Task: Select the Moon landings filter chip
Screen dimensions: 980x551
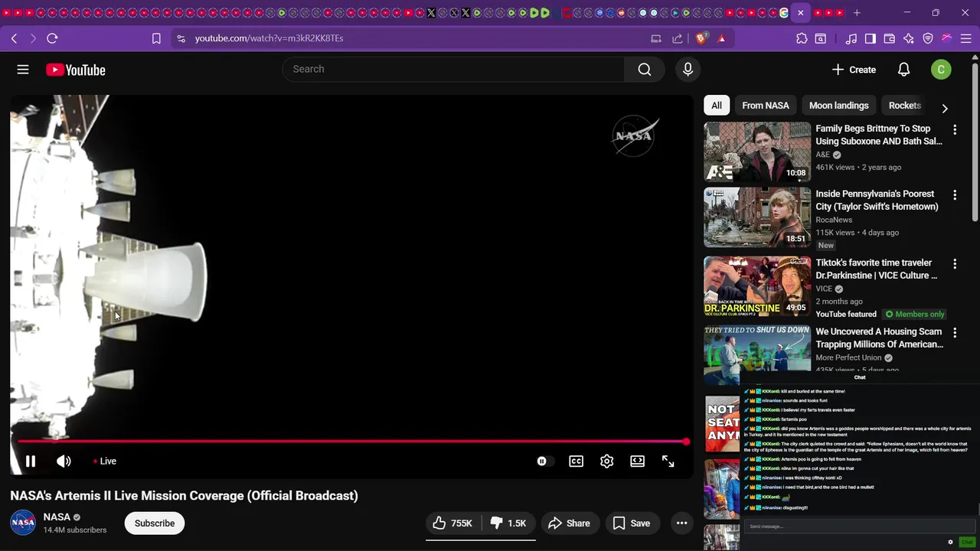Action: pyautogui.click(x=838, y=106)
